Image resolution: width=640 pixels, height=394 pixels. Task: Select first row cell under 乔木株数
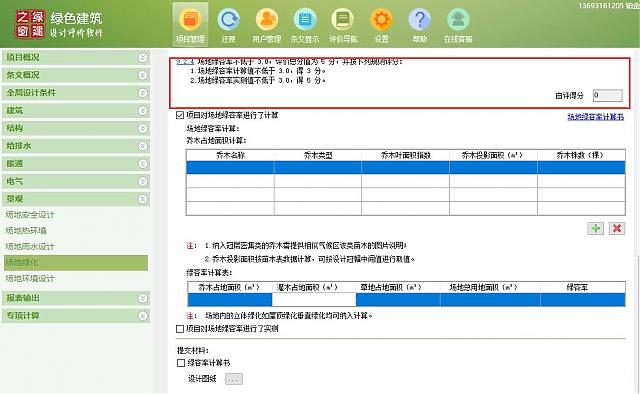[x=581, y=167]
